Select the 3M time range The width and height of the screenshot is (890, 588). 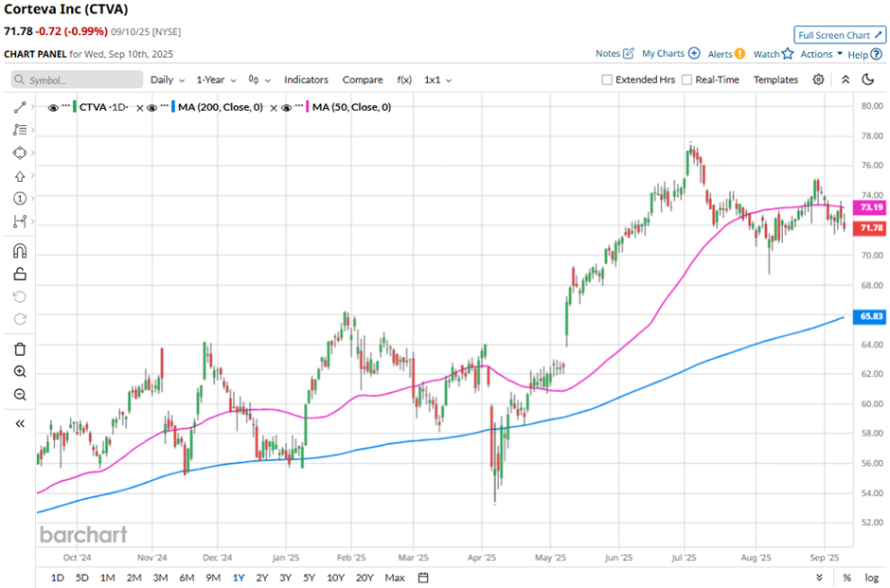coord(160,578)
